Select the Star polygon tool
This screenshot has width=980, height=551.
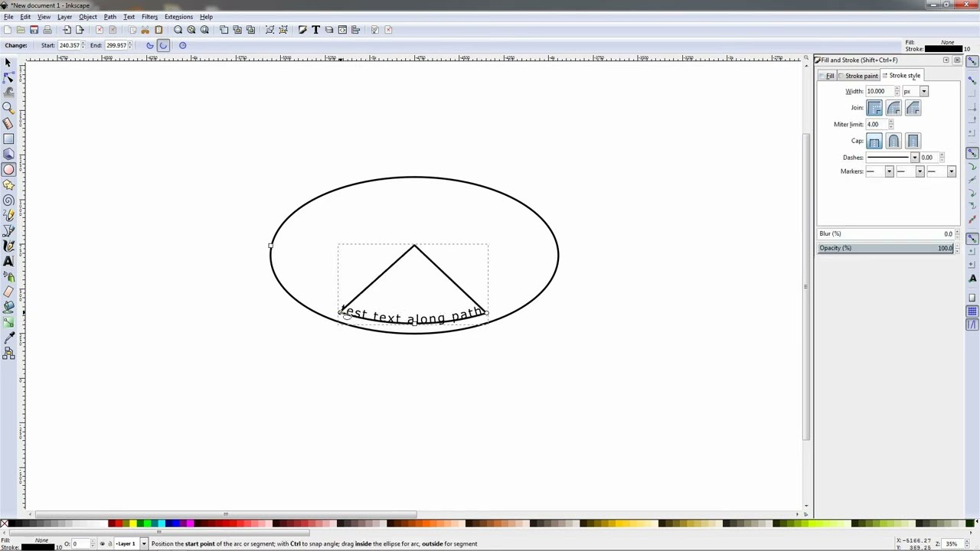pos(8,184)
